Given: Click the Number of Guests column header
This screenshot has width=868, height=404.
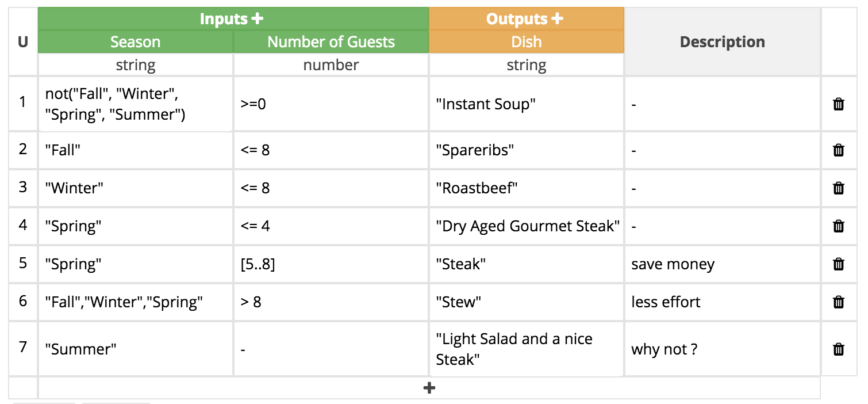Looking at the screenshot, I should click(x=331, y=42).
